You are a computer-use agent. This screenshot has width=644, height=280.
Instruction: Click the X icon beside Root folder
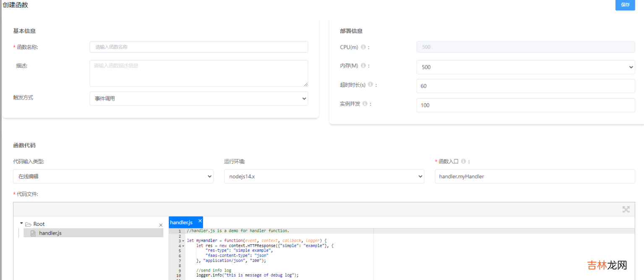click(161, 225)
